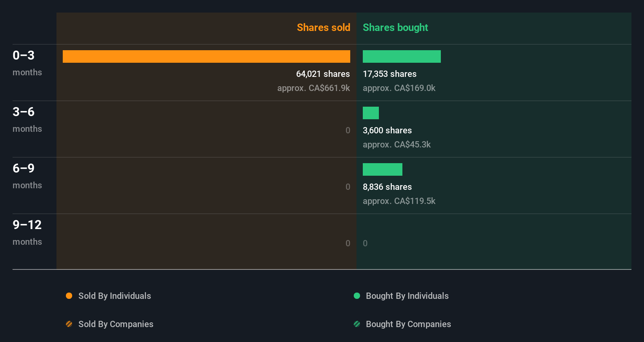Click the approx. CA$169.0k value

point(399,88)
